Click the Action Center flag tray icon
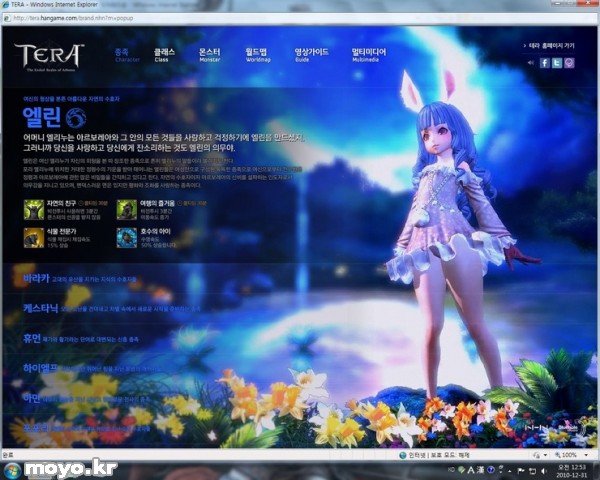 click(x=521, y=471)
